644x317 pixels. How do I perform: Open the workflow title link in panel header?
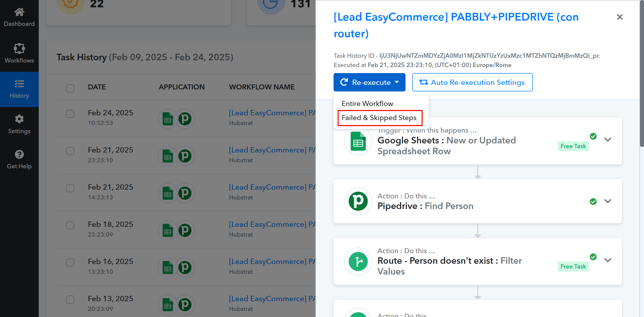point(456,25)
